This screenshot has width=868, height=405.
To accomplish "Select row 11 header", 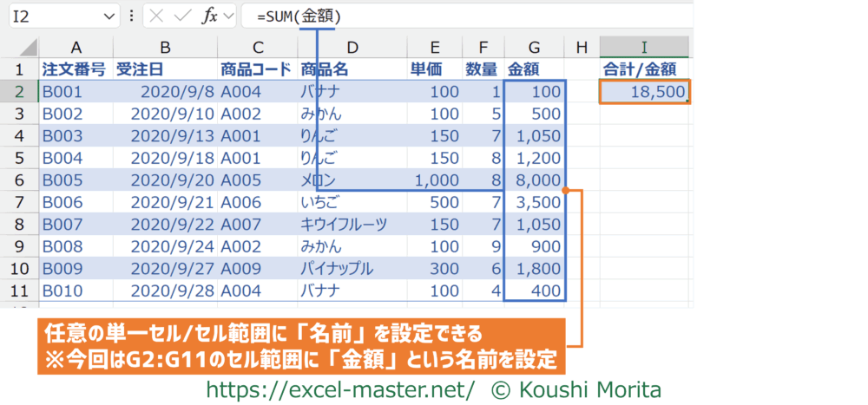I will pyautogui.click(x=19, y=291).
